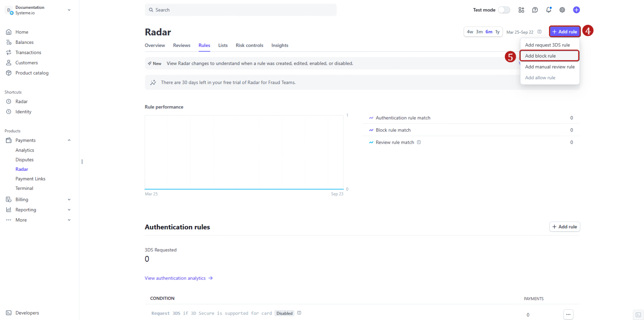Click the Request 3DS rule condition text
This screenshot has height=320, width=644.
pyautogui.click(x=211, y=313)
